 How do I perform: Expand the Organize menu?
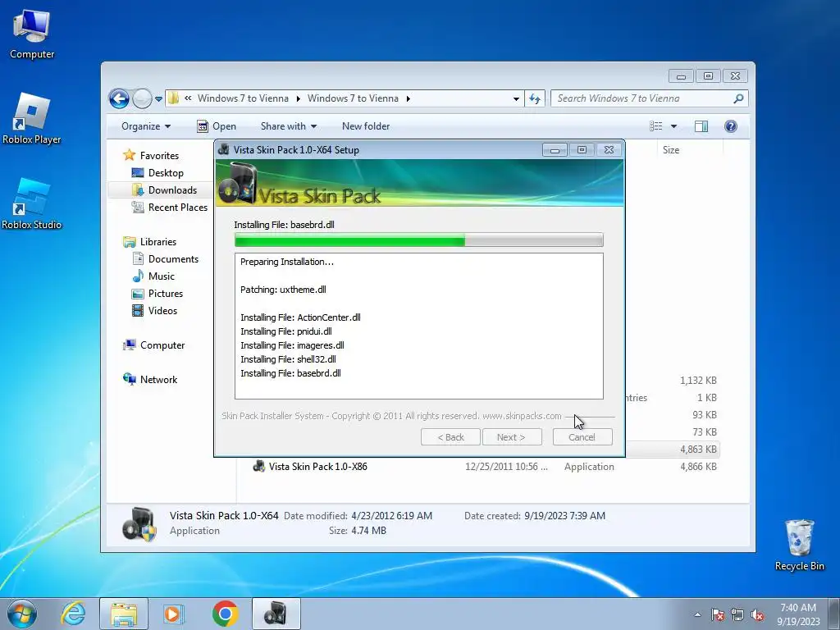(x=146, y=126)
